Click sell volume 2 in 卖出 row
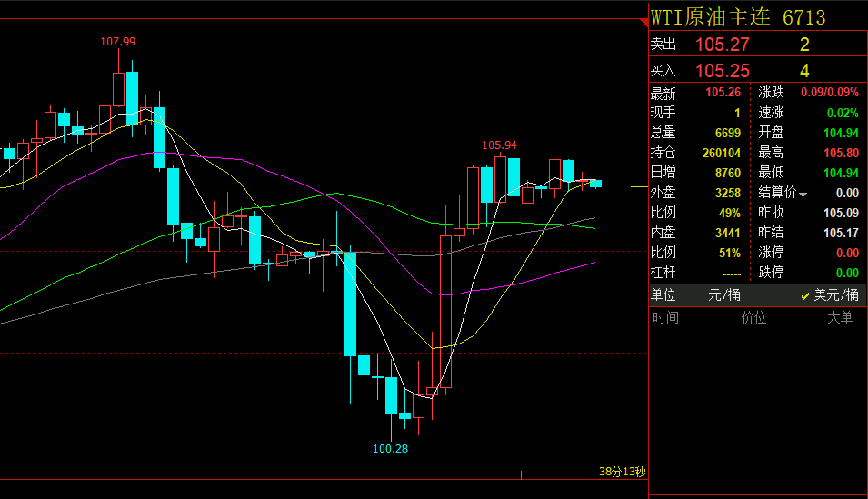Image resolution: width=868 pixels, height=499 pixels. [x=804, y=45]
